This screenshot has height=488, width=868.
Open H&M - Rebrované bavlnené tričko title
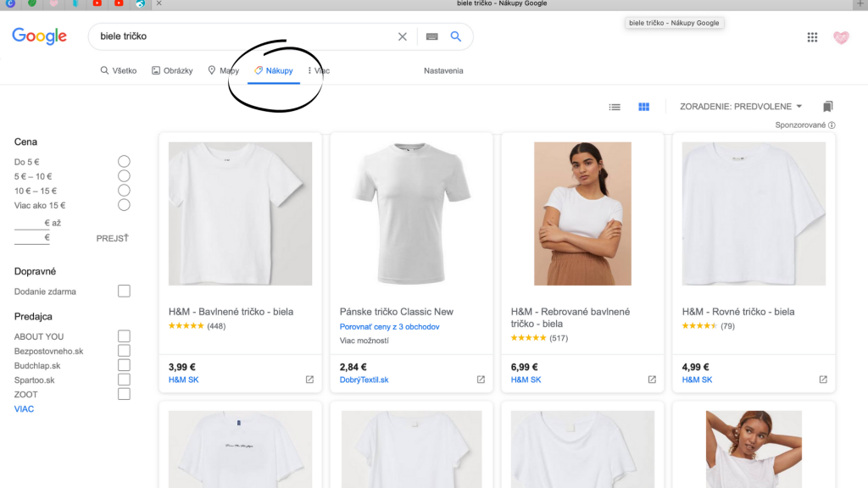[x=570, y=318]
